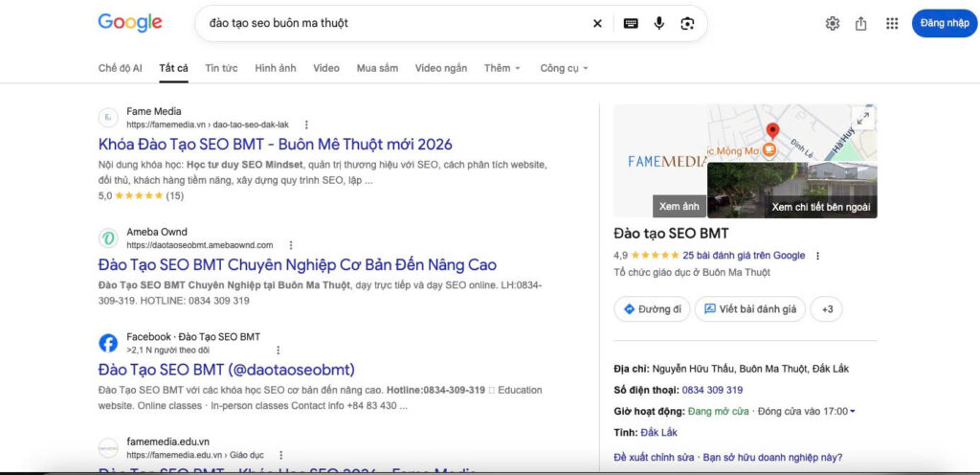980x475 pixels.
Task: Switch to the Mua sắm tab
Action: (x=377, y=68)
